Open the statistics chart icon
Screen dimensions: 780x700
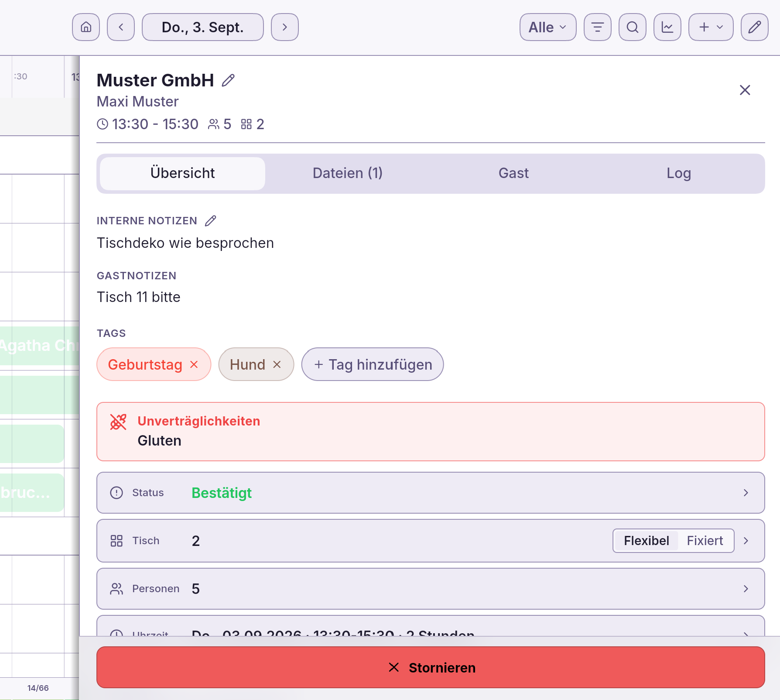click(667, 27)
